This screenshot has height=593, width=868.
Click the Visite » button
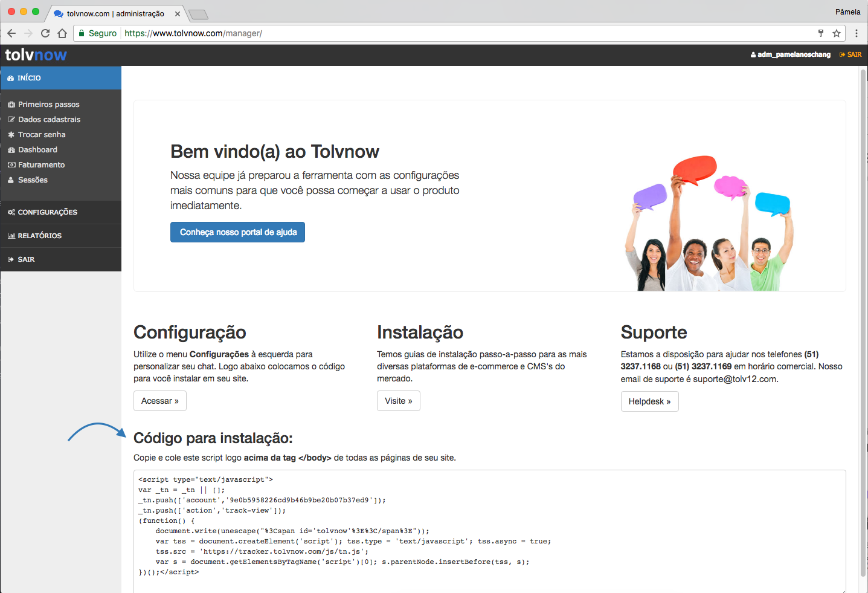click(x=399, y=401)
